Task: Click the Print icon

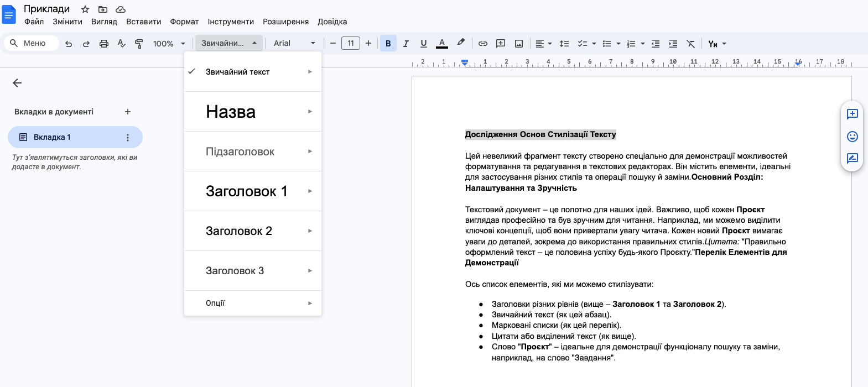Action: click(103, 44)
